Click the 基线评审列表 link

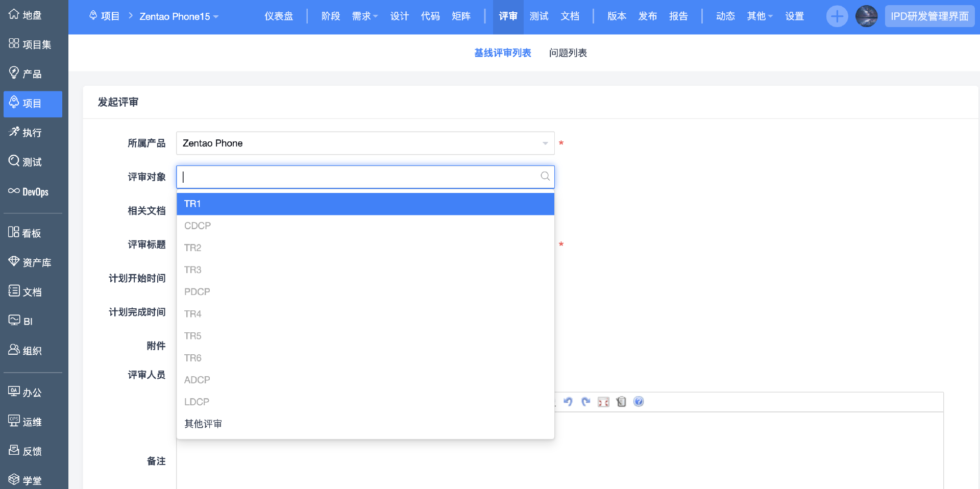click(x=502, y=53)
